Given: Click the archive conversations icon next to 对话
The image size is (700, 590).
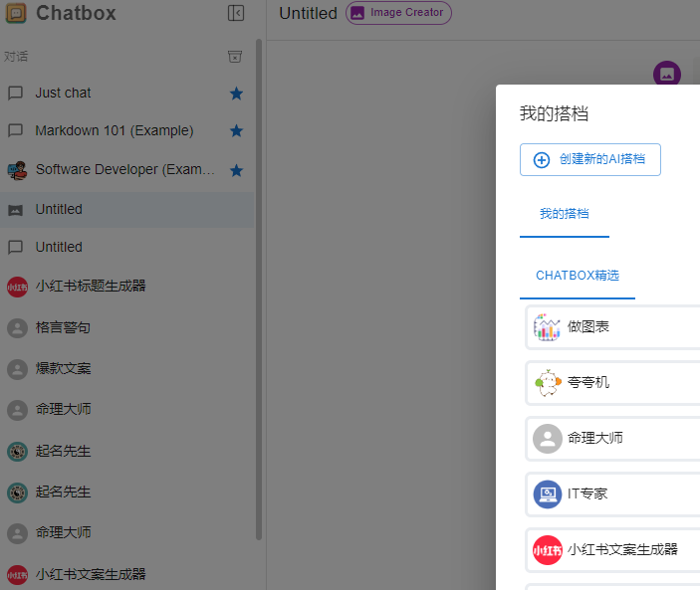Looking at the screenshot, I should [235, 56].
